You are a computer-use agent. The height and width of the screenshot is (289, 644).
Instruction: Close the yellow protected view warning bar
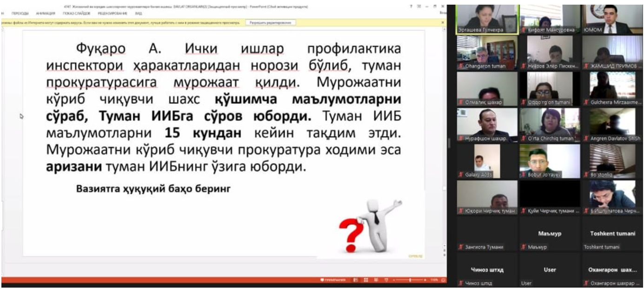(x=442, y=22)
